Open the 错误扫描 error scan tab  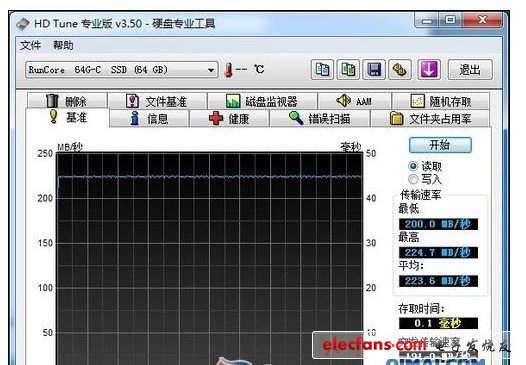320,119
